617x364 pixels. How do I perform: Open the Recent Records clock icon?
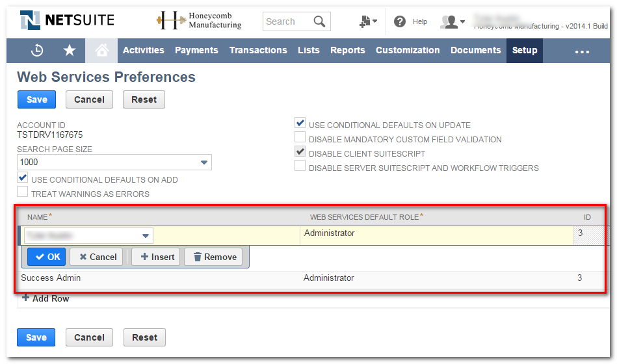tap(37, 50)
